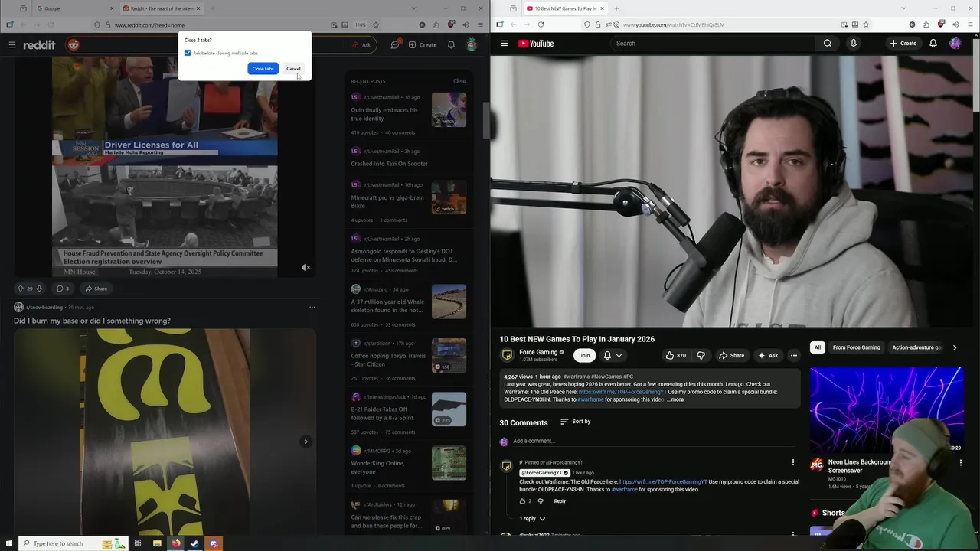The height and width of the screenshot is (551, 980).
Task: Open Firefox application menu in Reddit window
Action: (x=480, y=24)
